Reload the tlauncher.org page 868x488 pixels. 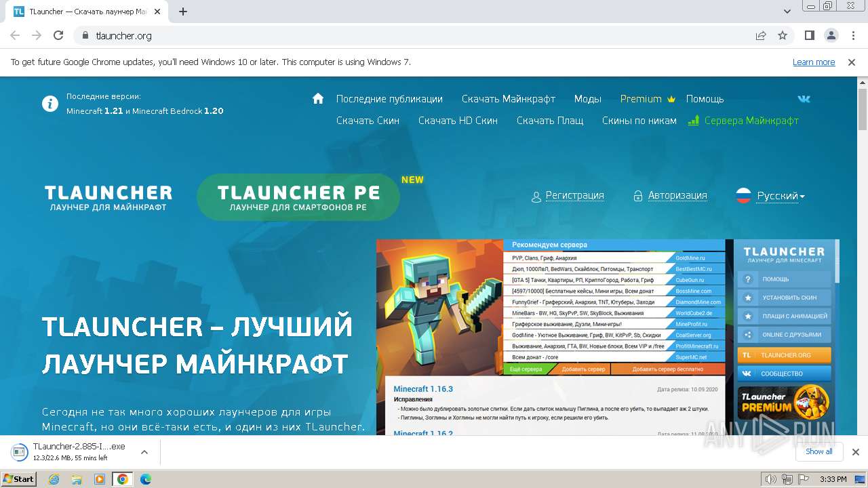58,35
